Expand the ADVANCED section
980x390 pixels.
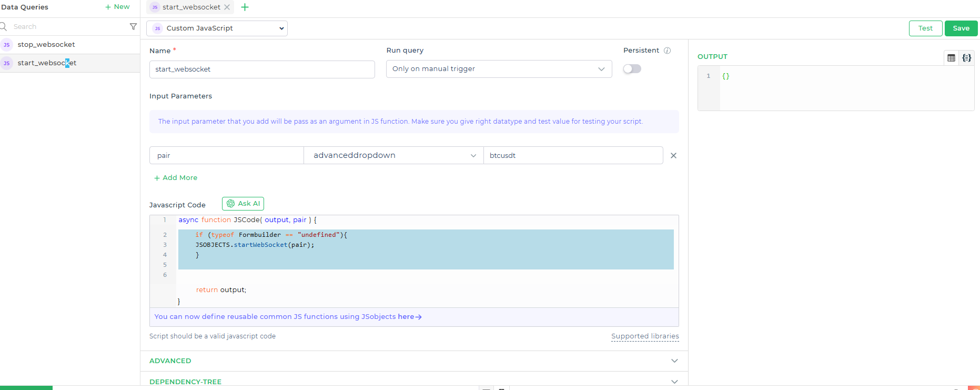413,361
